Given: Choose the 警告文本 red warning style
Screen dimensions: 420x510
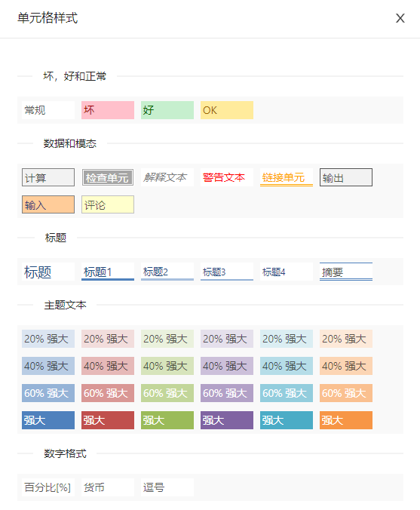Looking at the screenshot, I should click(226, 177).
